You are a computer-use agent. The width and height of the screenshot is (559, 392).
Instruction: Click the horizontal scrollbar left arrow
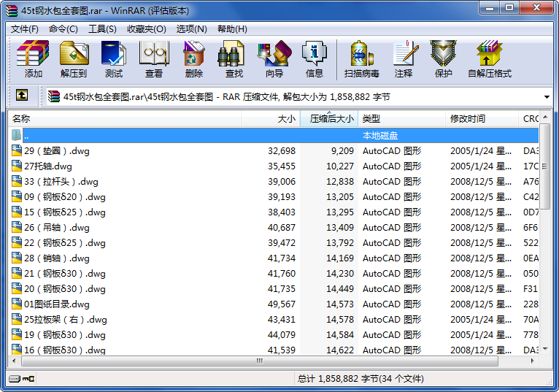15,361
